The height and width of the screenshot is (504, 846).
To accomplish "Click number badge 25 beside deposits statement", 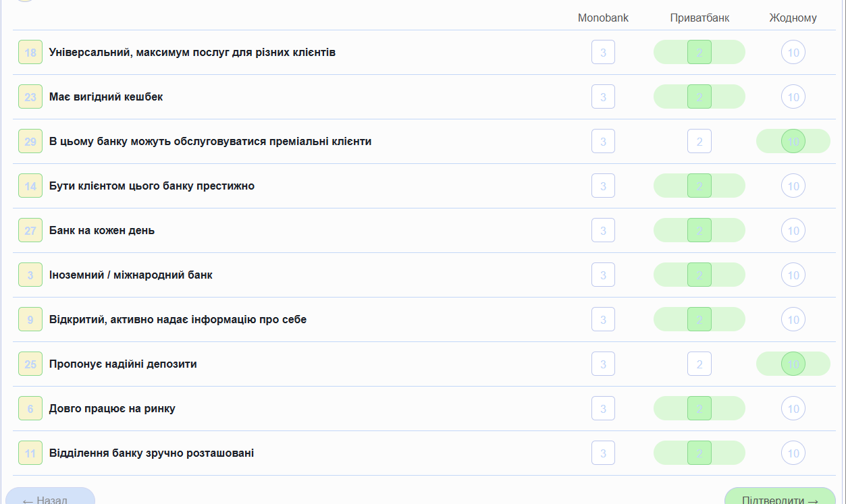I will (x=30, y=364).
